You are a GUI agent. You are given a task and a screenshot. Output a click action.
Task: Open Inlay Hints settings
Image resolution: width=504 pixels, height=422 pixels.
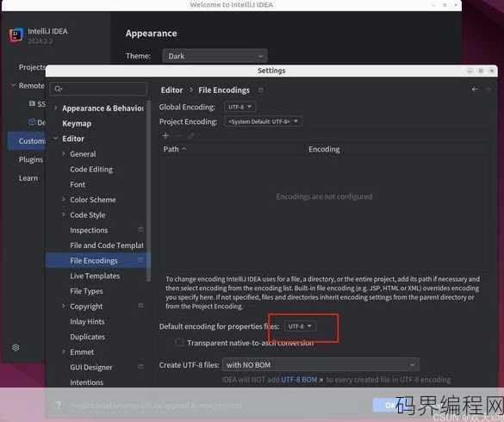click(x=87, y=321)
